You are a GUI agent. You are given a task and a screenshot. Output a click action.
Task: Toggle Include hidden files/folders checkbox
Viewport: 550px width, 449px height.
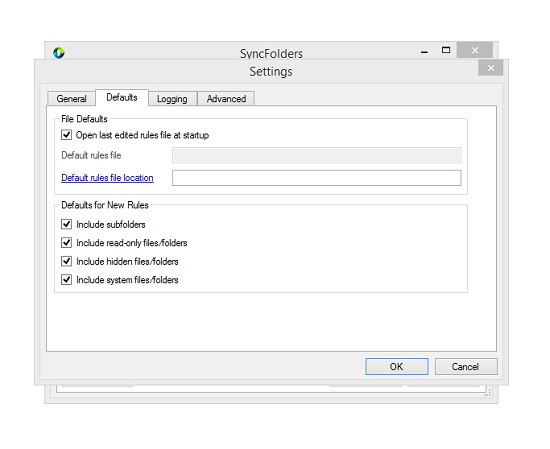tap(66, 261)
